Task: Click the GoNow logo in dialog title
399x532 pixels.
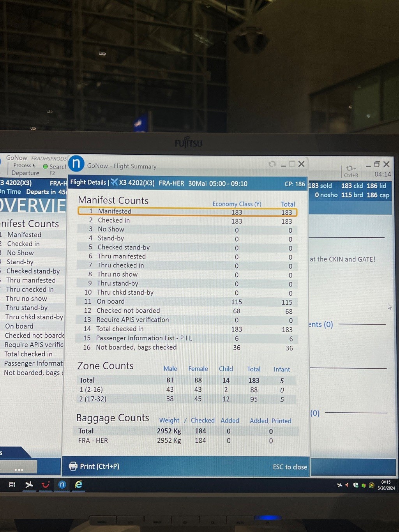Action: click(x=76, y=164)
